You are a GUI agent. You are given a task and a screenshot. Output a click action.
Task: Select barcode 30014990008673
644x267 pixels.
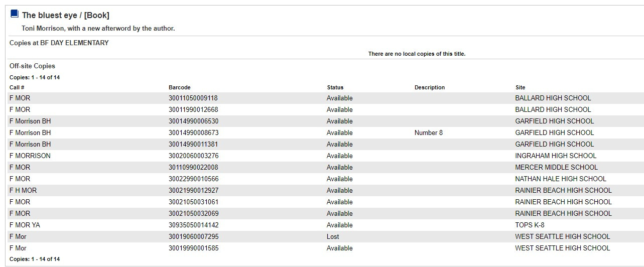pyautogui.click(x=193, y=133)
